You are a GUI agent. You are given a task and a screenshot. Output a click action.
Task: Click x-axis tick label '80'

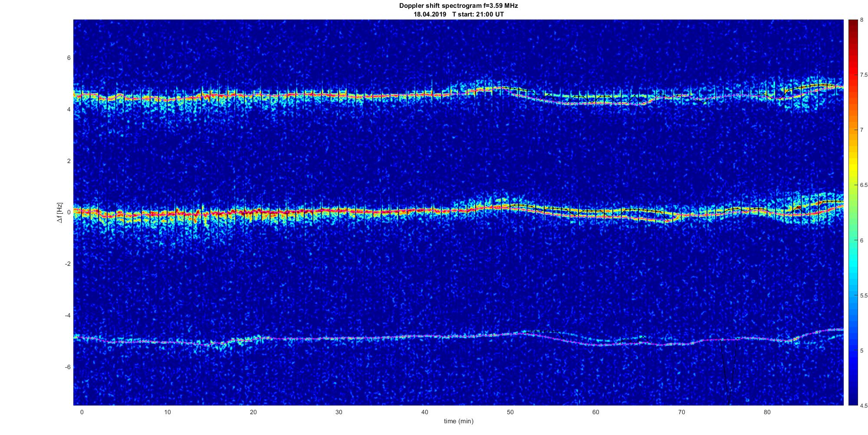(x=767, y=412)
